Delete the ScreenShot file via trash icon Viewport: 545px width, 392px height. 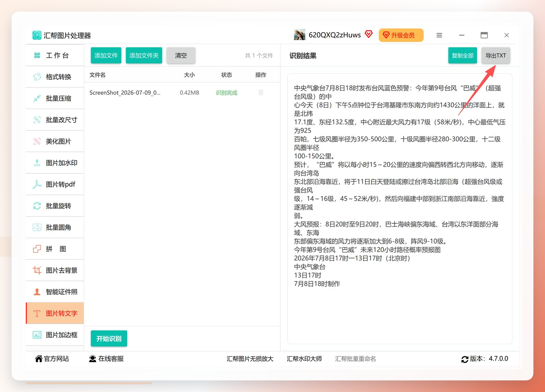(261, 92)
